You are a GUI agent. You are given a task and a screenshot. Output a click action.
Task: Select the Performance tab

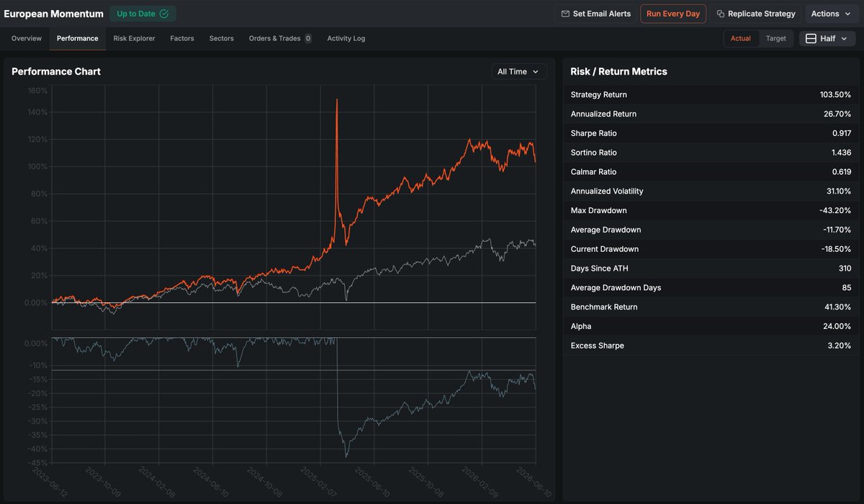(78, 39)
